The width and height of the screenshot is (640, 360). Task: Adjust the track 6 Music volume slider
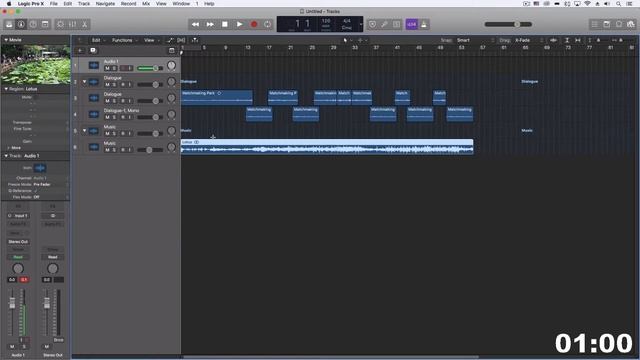[x=150, y=150]
